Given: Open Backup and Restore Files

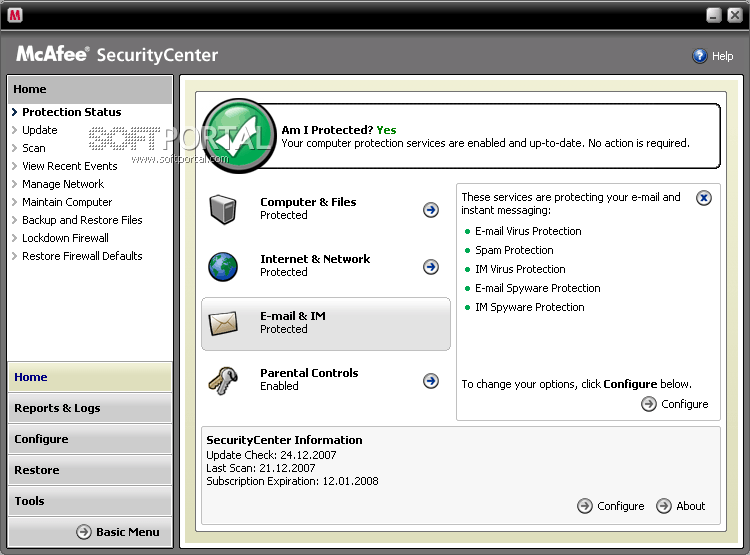Looking at the screenshot, I should tap(82, 220).
